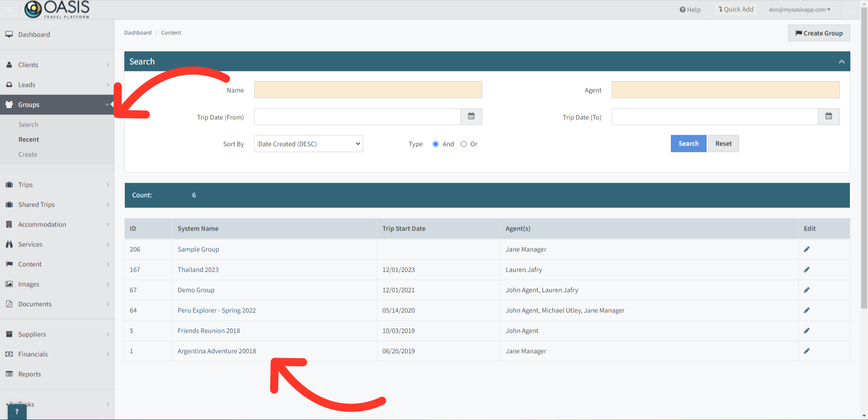
Task: Click the Clients person icon in sidebar
Action: pos(9,65)
